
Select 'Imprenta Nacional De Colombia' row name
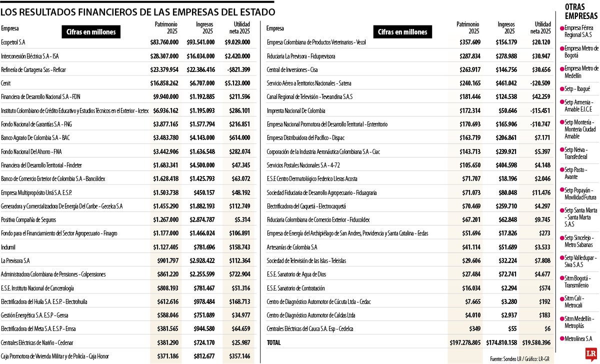click(x=296, y=110)
